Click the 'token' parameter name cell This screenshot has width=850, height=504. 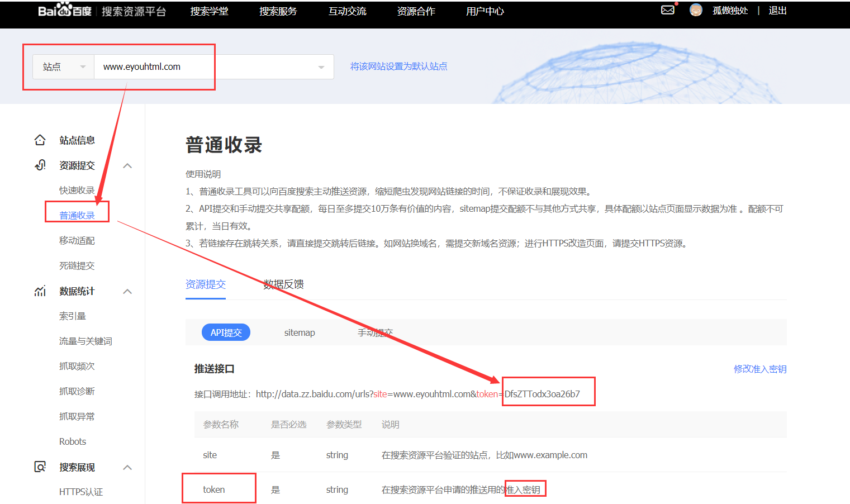tap(213, 489)
